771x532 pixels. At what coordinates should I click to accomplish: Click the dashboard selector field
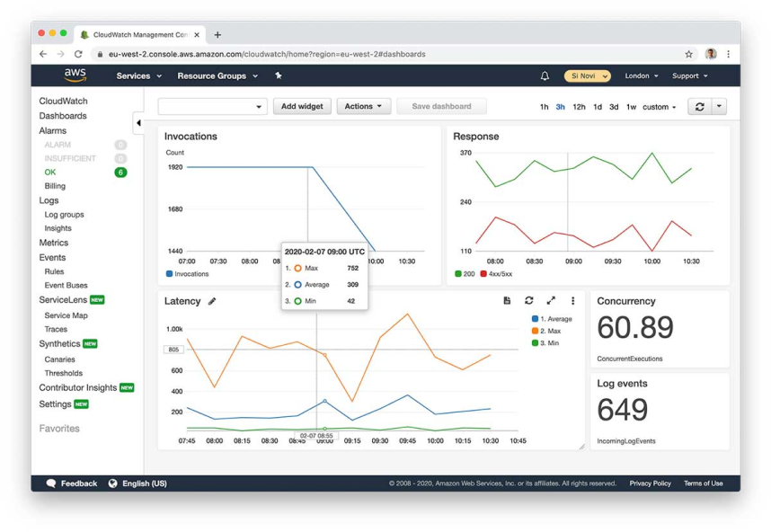[213, 106]
